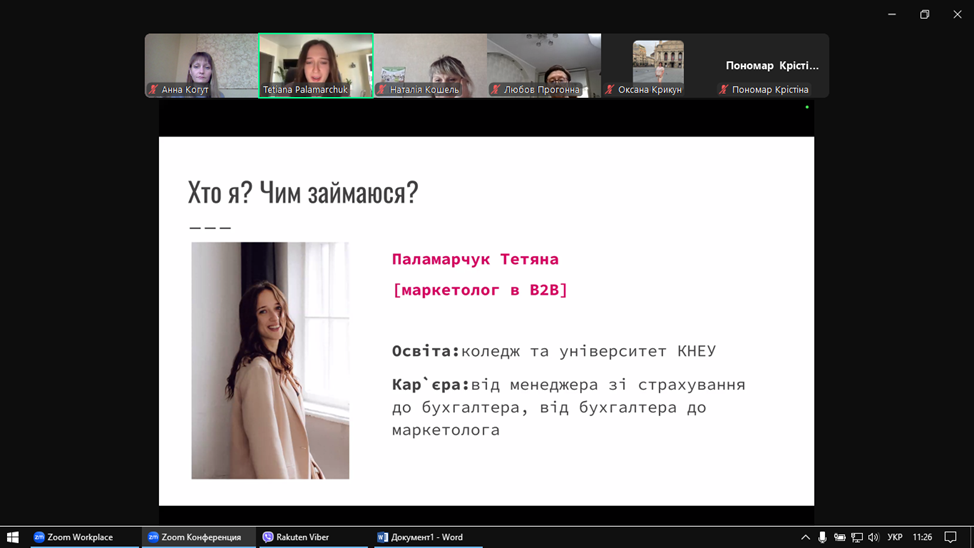974x548 pixels.
Task: Open the Windows notification center icon
Action: pyautogui.click(x=950, y=537)
